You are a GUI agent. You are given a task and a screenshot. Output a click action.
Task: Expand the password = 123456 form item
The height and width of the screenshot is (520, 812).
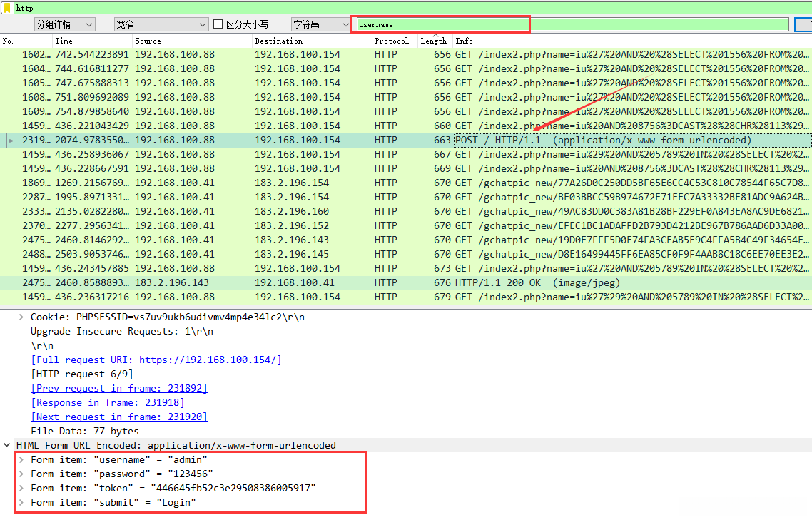(x=21, y=474)
